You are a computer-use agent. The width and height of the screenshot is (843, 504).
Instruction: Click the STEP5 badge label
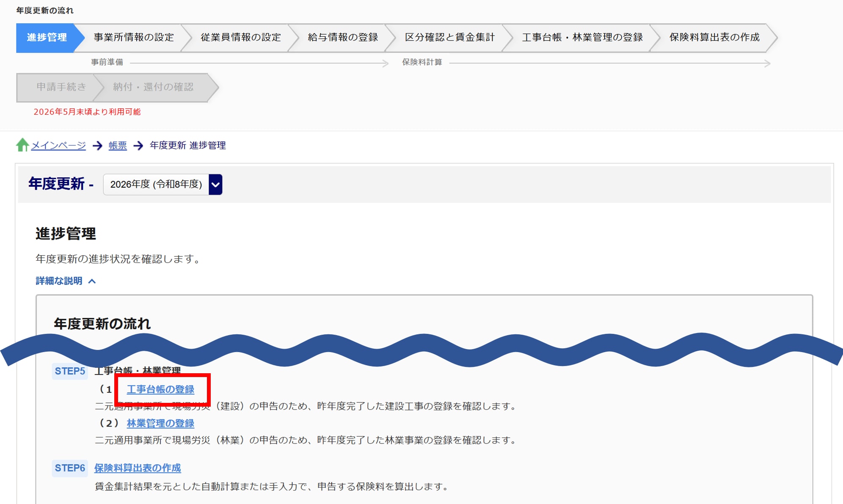[70, 371]
